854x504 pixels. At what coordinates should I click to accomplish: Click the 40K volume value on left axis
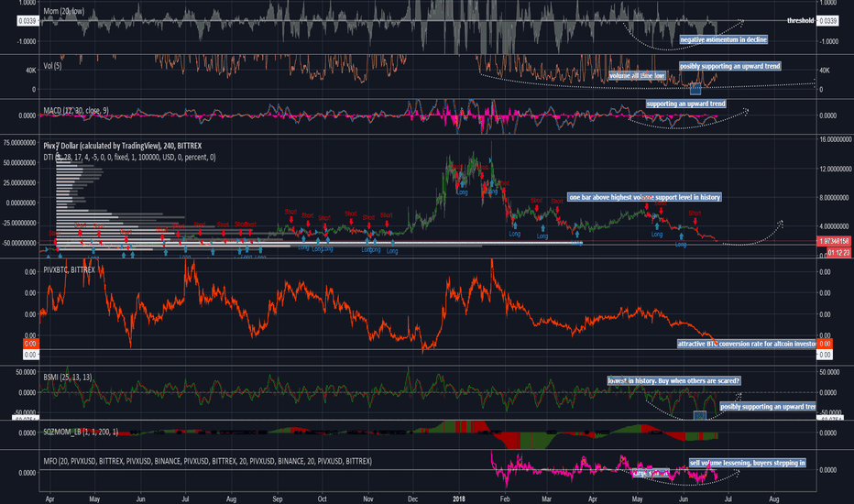pyautogui.click(x=31, y=71)
